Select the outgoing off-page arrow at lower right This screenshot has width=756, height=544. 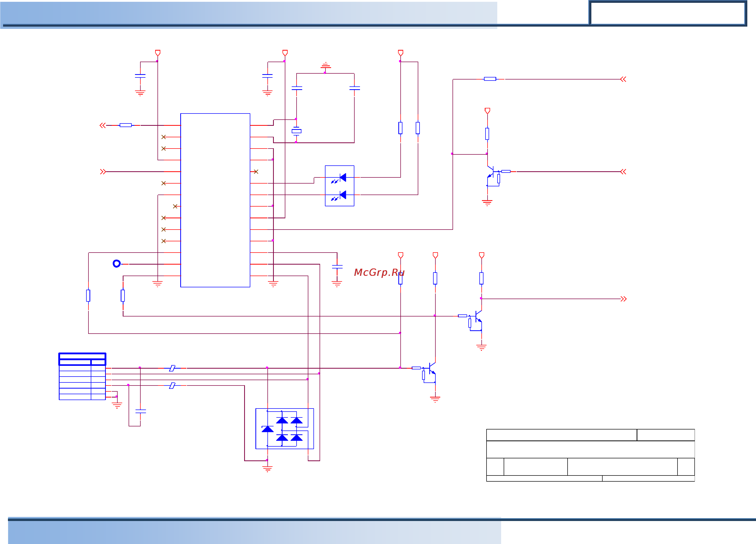(623, 299)
